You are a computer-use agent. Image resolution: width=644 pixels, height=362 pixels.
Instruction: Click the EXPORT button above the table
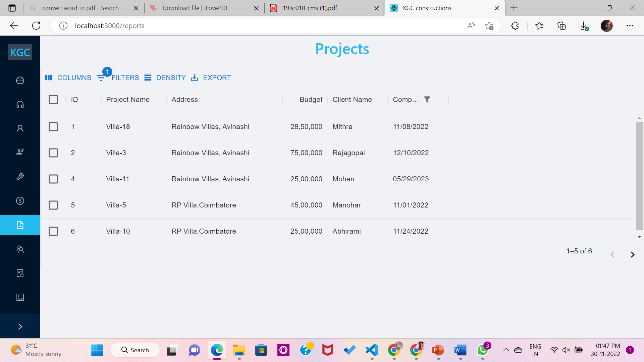coord(211,77)
